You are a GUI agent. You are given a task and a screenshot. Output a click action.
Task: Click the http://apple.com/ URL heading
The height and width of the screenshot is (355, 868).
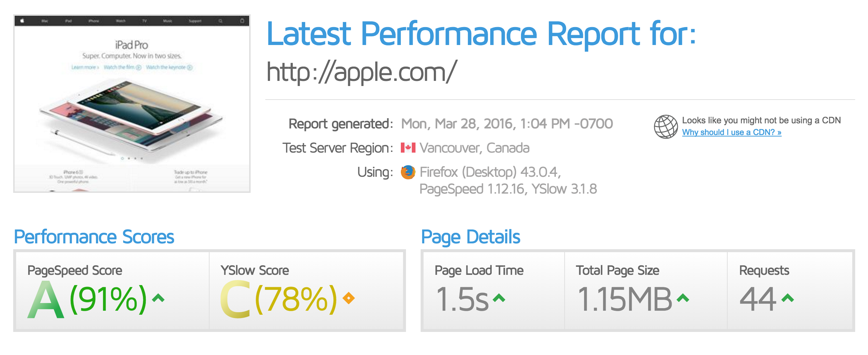pyautogui.click(x=361, y=72)
